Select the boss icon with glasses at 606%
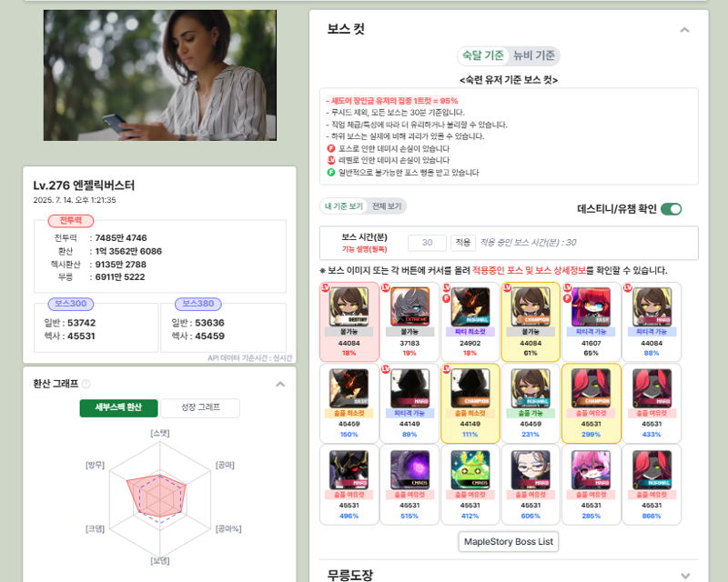The height and width of the screenshot is (582, 728). (531, 469)
